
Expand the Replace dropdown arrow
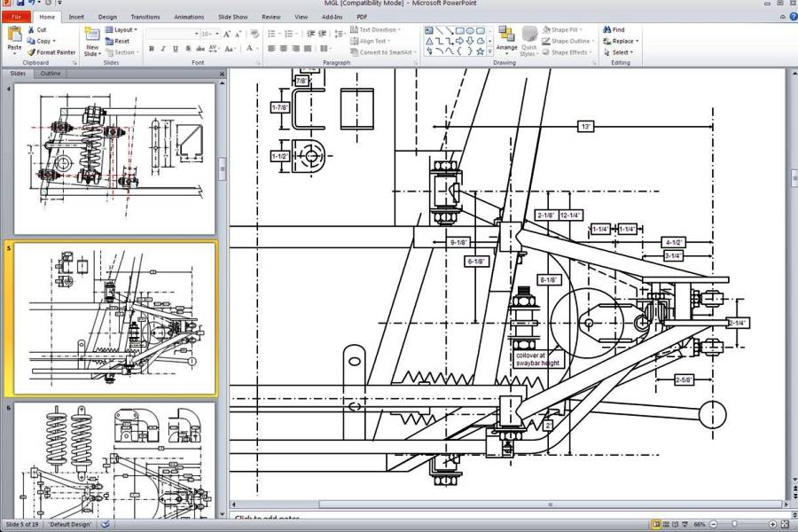coord(636,41)
